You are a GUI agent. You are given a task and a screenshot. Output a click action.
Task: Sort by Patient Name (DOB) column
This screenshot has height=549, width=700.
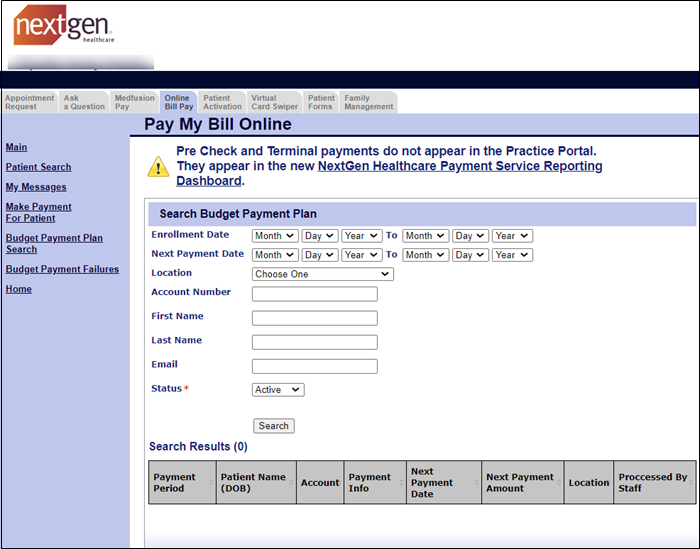pos(256,482)
